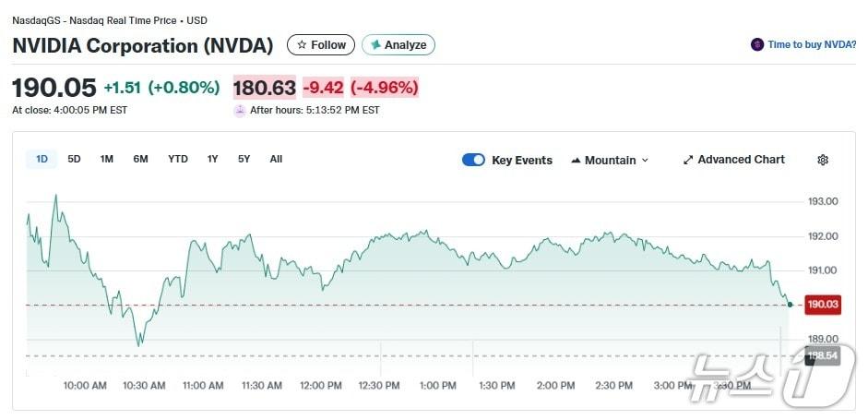Screen dimensions: 868x420
Task: Select the 1D range tab
Action: point(42,159)
